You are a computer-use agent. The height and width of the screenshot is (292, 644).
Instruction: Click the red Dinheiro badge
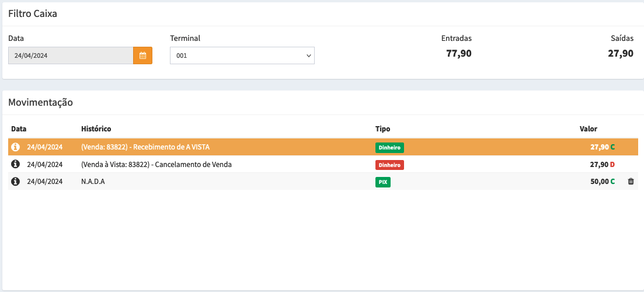pos(389,165)
